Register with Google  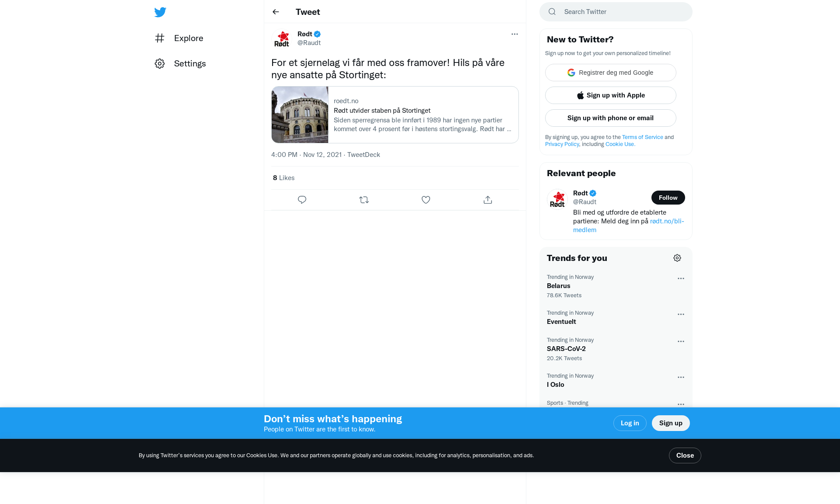611,73
